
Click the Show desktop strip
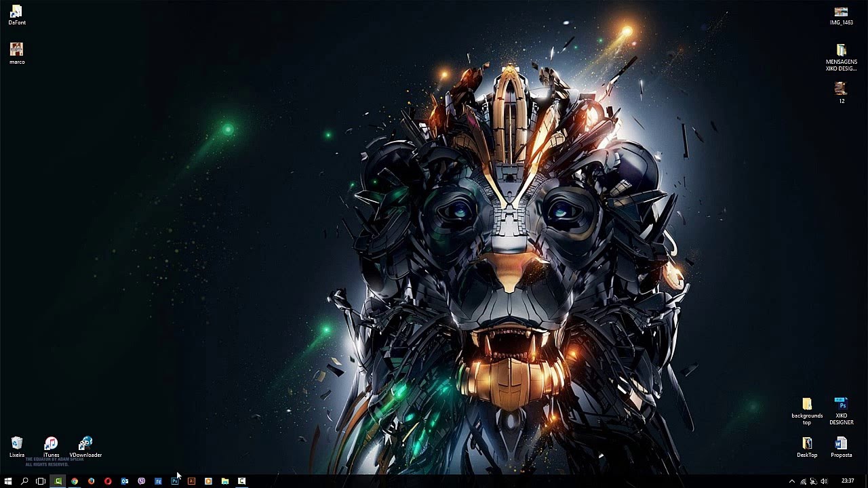[x=866, y=481]
